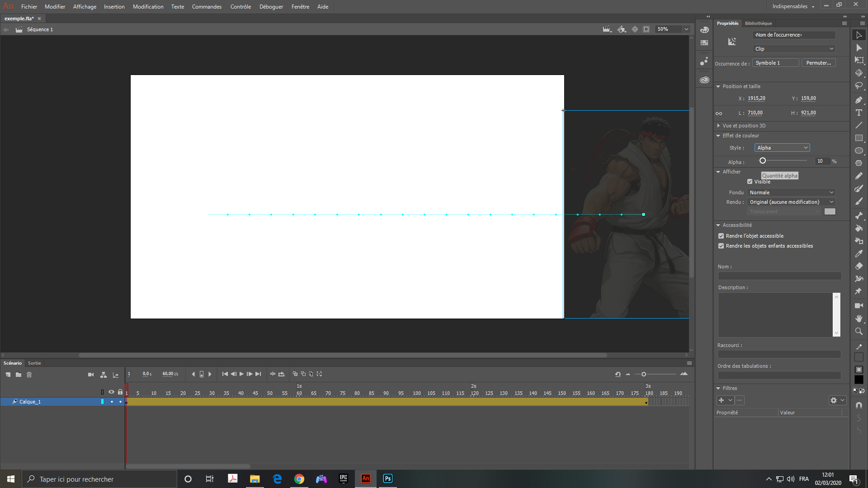
Task: Open the Fondu Normale blend dropdown
Action: click(x=791, y=192)
